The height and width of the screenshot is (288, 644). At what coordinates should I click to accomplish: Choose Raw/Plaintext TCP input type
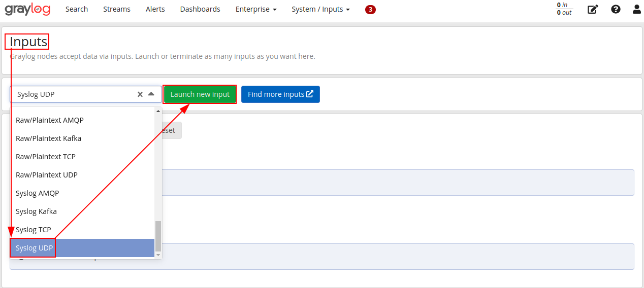pyautogui.click(x=82, y=157)
